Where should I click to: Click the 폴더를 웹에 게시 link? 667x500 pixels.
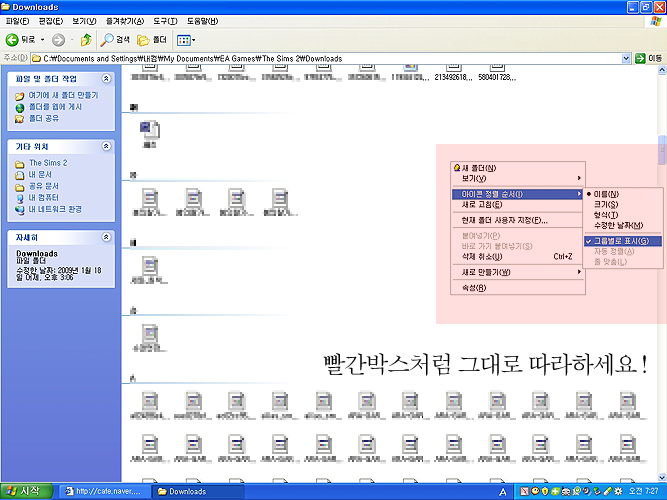click(55, 107)
